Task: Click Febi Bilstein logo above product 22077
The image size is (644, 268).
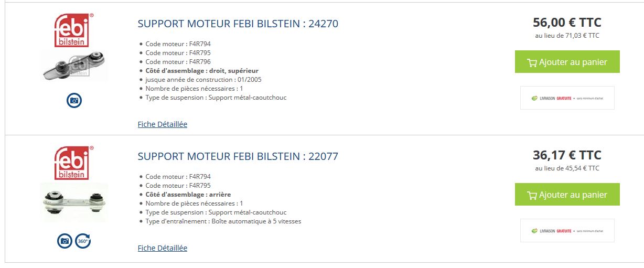Action: coord(74,163)
